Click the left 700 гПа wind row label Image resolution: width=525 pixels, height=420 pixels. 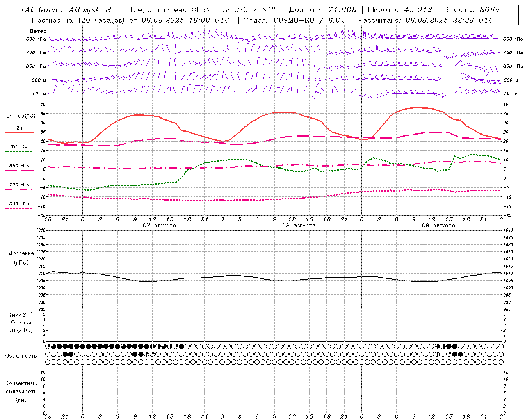(x=36, y=52)
